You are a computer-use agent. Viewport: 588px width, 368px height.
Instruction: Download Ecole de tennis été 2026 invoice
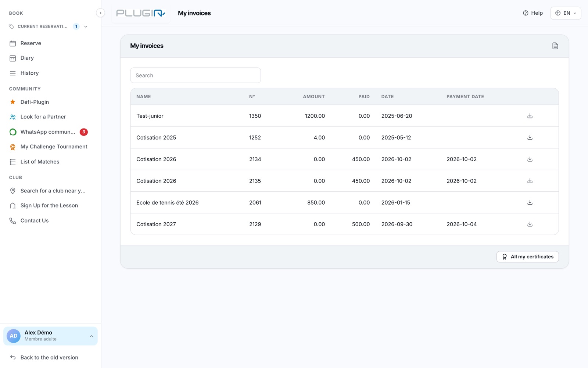point(530,203)
